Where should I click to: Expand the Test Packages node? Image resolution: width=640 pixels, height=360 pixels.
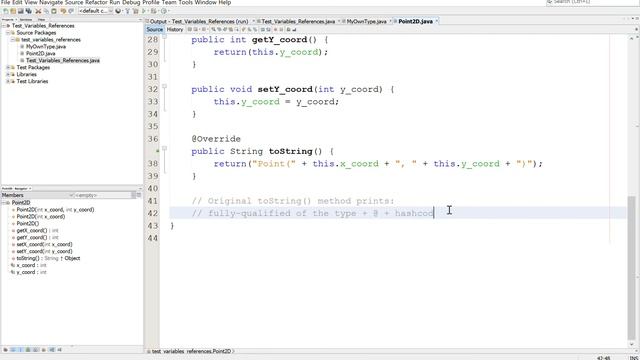coord(8,67)
